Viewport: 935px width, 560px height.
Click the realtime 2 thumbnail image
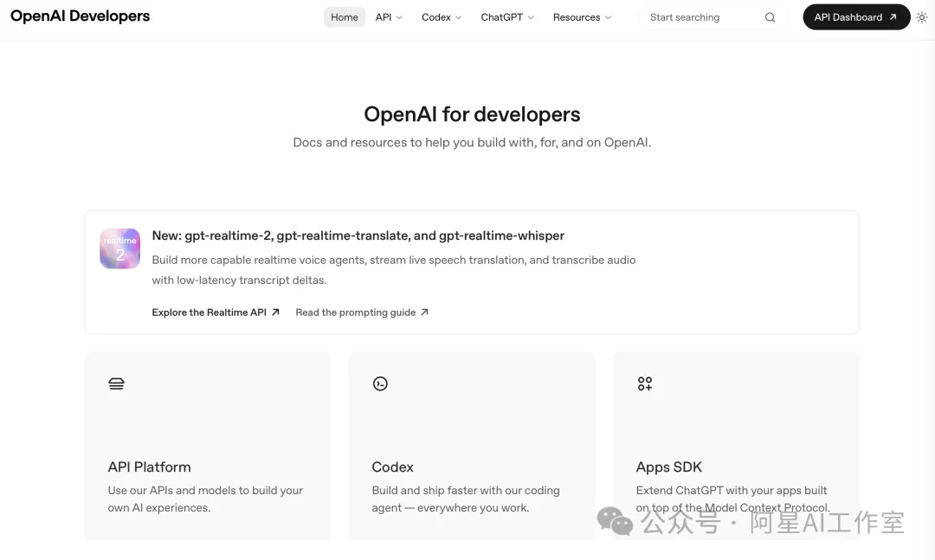click(119, 248)
